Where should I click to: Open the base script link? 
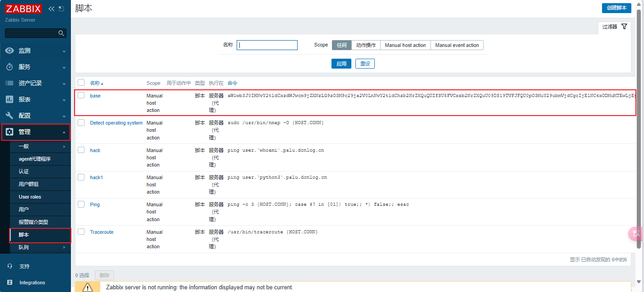coord(95,96)
